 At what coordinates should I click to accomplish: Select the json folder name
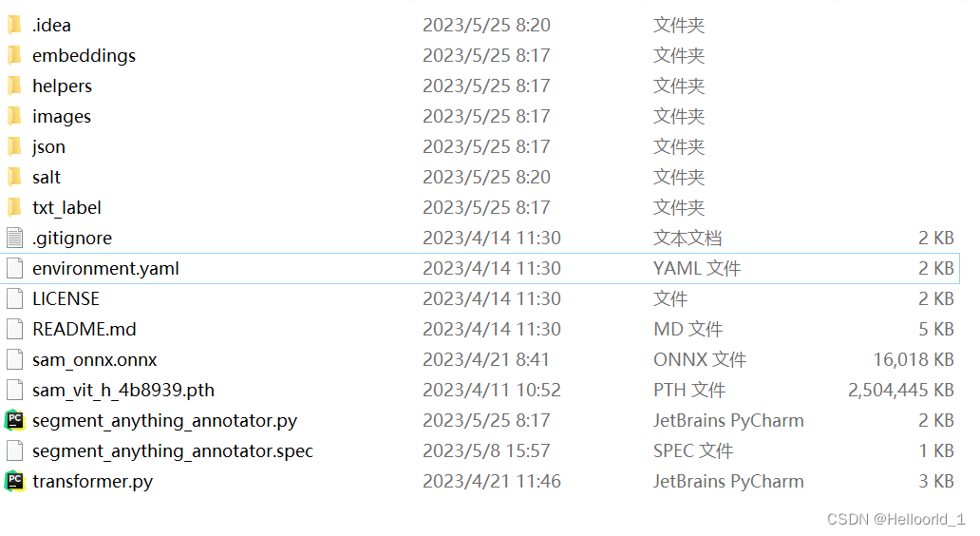coord(48,147)
